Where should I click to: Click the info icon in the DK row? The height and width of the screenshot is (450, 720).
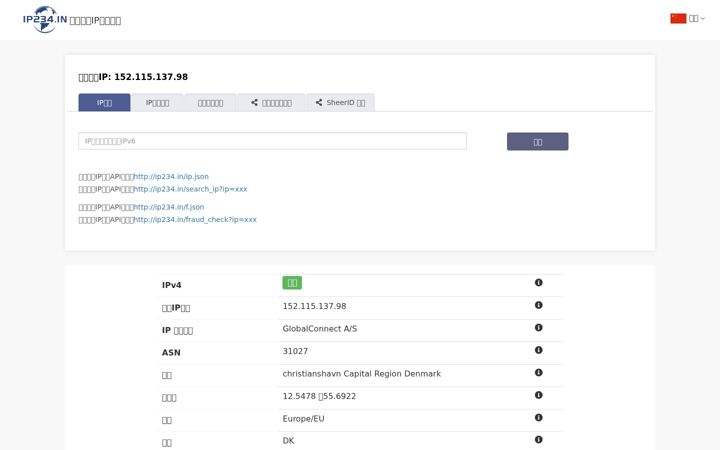539,439
